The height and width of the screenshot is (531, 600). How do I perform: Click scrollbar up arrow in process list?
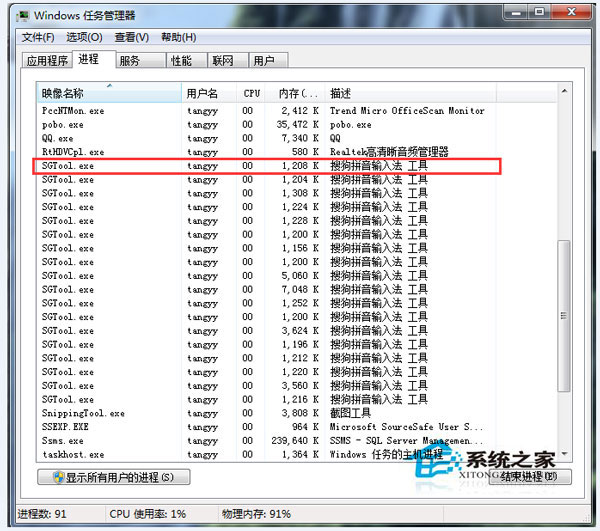(564, 91)
